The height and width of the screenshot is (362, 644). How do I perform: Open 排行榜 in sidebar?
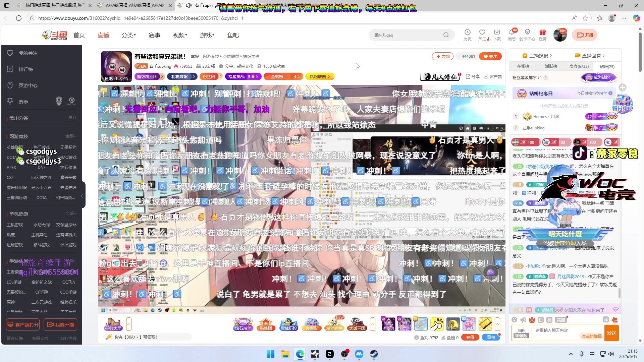(x=25, y=69)
